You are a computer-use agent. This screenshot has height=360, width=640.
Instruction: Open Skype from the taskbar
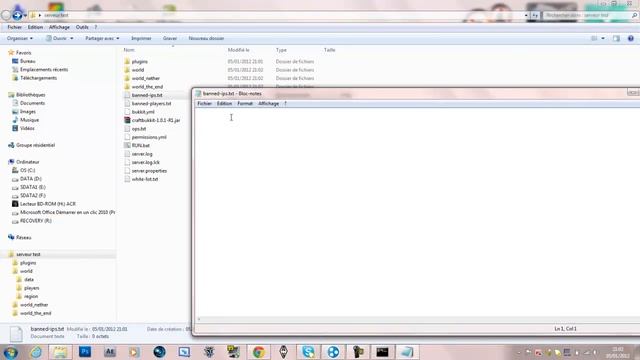coord(308,352)
